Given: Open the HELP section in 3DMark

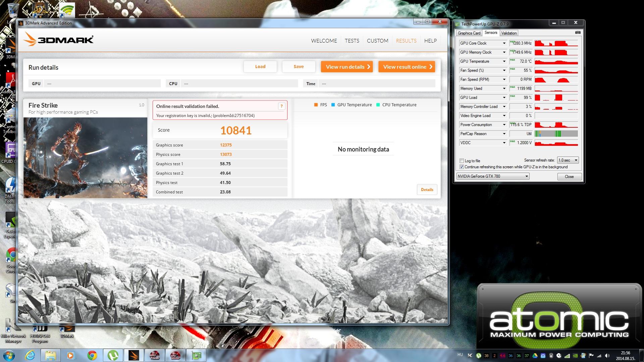Looking at the screenshot, I should pos(430,41).
